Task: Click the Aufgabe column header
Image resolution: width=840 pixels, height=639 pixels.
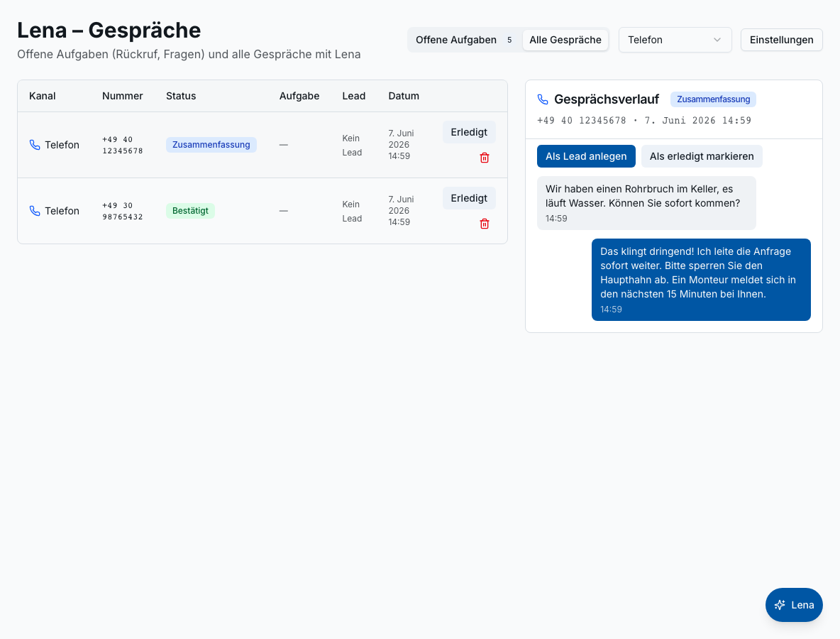Action: point(299,96)
